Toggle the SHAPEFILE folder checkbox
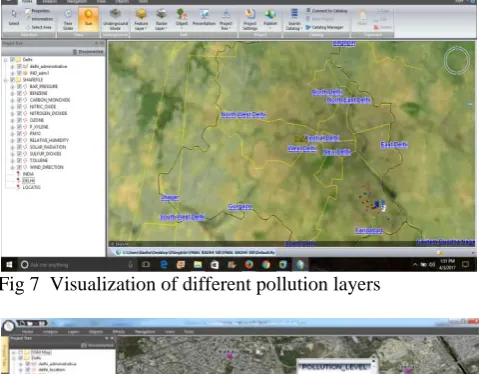 pos(12,80)
